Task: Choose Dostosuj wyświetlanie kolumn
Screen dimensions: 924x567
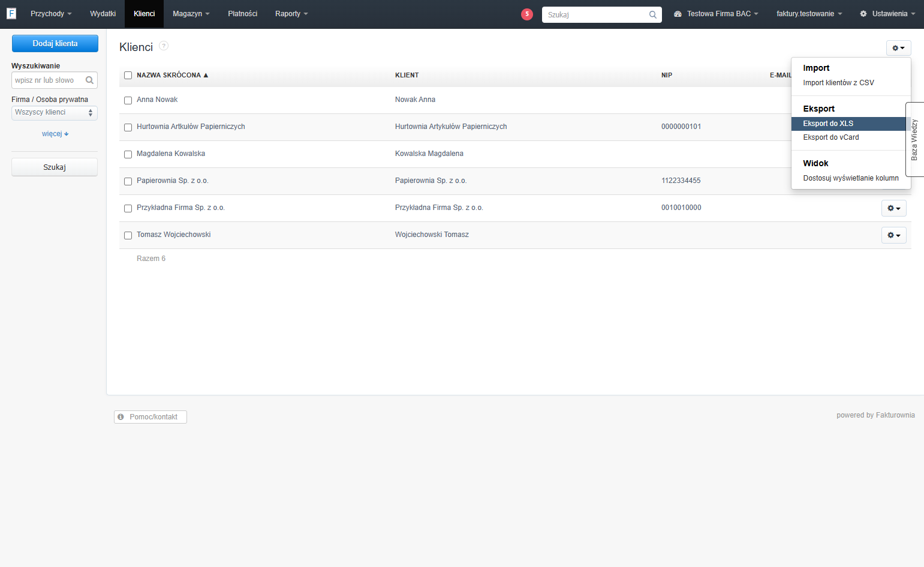Action: point(851,178)
